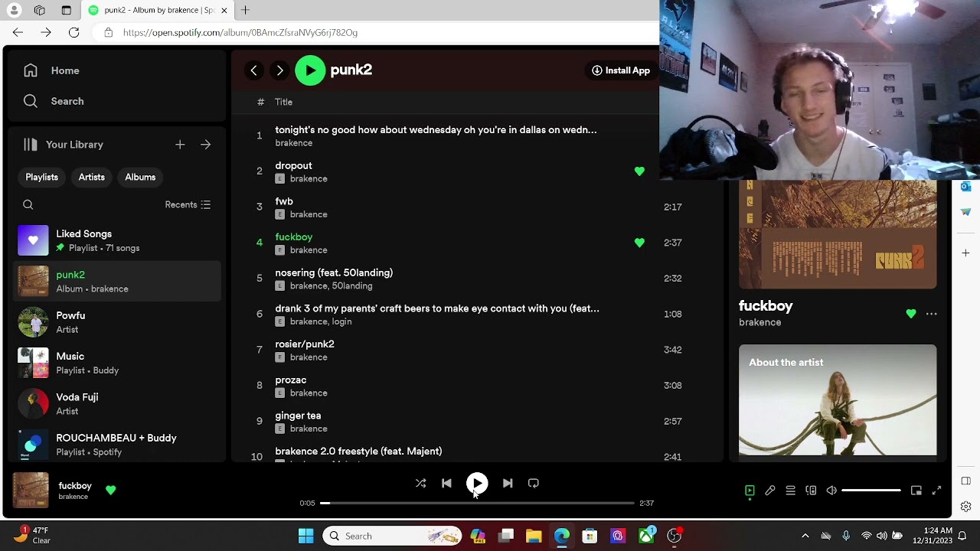This screenshot has width=980, height=551.
Task: Open lyrics microphone icon
Action: point(770,491)
